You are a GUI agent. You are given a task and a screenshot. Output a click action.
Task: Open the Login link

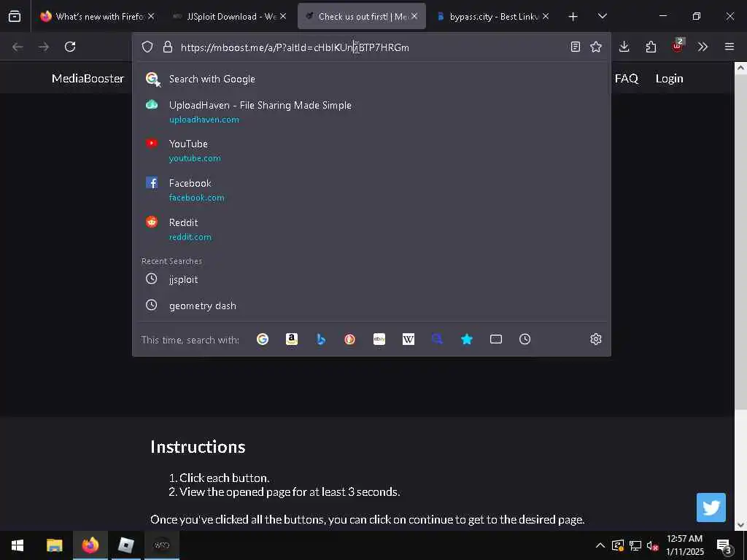click(670, 79)
